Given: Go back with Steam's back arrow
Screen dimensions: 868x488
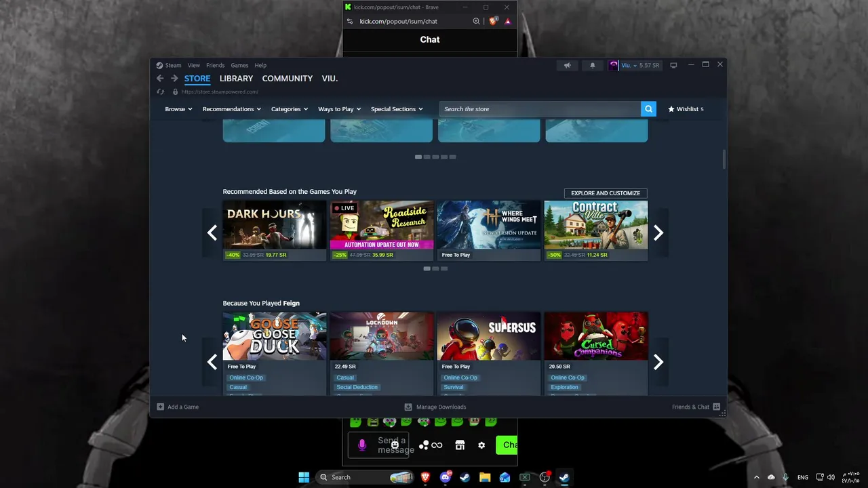Looking at the screenshot, I should click(x=160, y=79).
